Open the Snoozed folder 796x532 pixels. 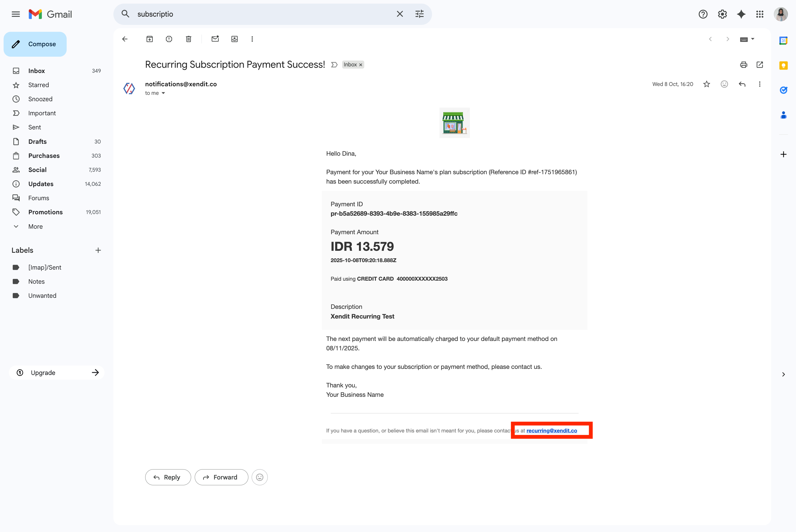40,99
